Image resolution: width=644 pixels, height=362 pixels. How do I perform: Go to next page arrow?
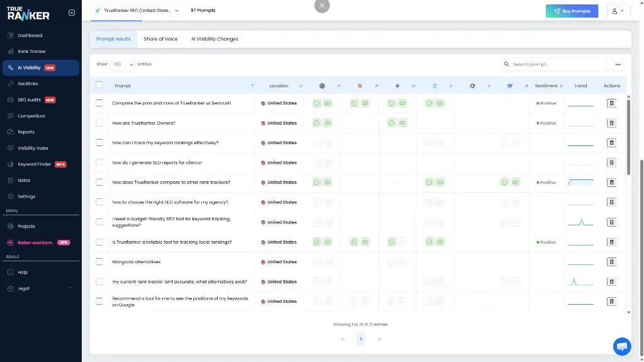coord(379,339)
